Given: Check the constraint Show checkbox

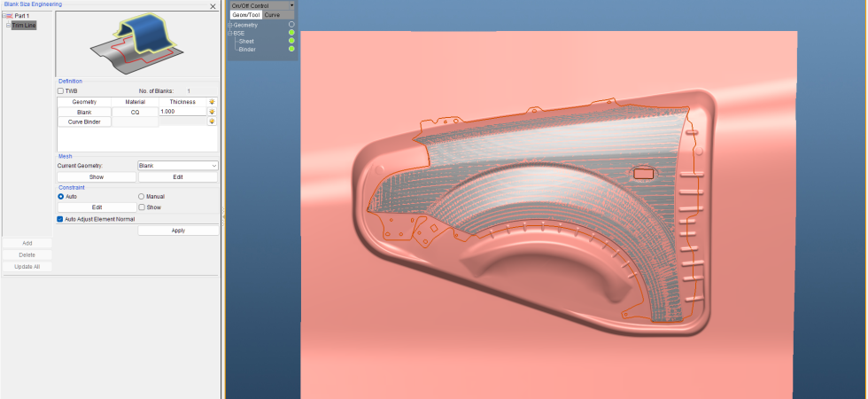Looking at the screenshot, I should click(142, 207).
